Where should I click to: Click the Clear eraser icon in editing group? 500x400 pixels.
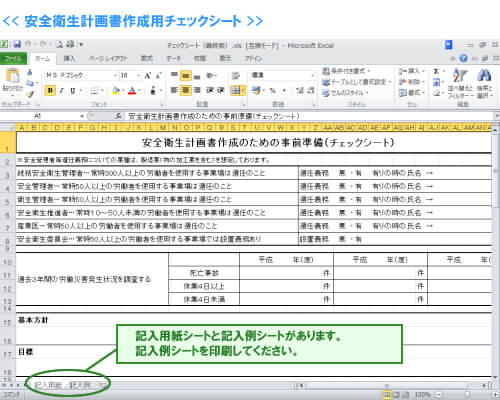coord(437,93)
